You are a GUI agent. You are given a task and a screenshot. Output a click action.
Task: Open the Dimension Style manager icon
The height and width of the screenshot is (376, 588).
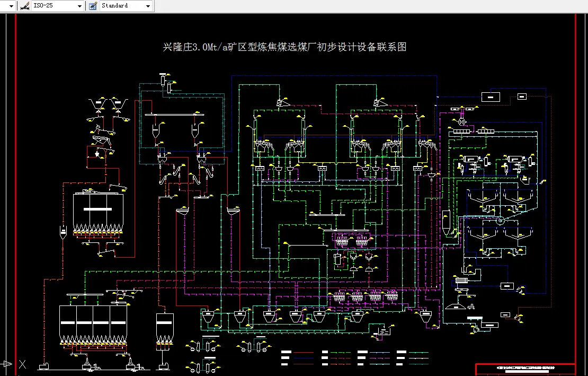25,6
